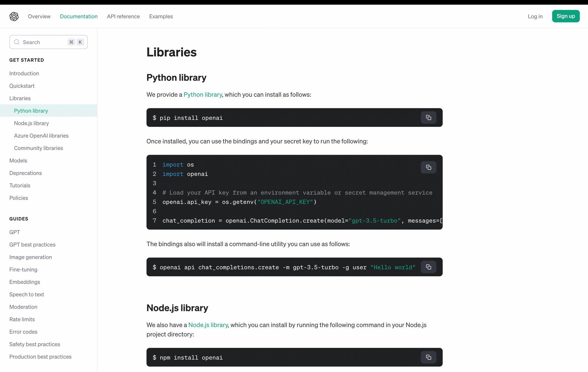Expand the Get Started section in sidebar
The width and height of the screenshot is (588, 372).
[x=26, y=60]
